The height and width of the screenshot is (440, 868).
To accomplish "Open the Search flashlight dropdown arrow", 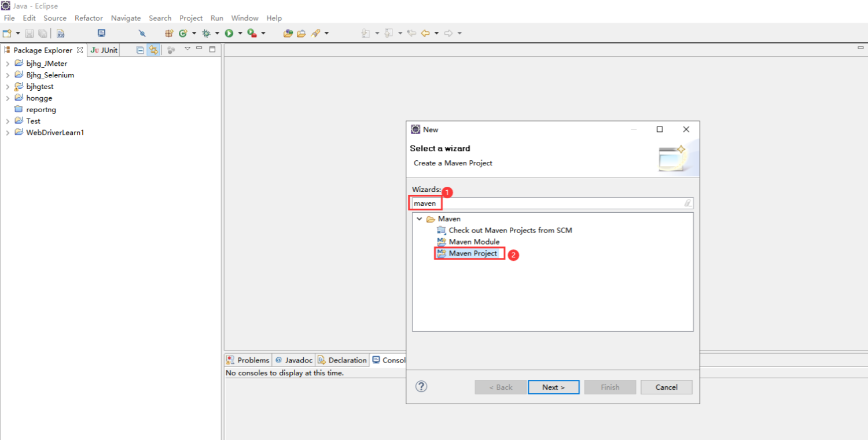I will [x=327, y=33].
